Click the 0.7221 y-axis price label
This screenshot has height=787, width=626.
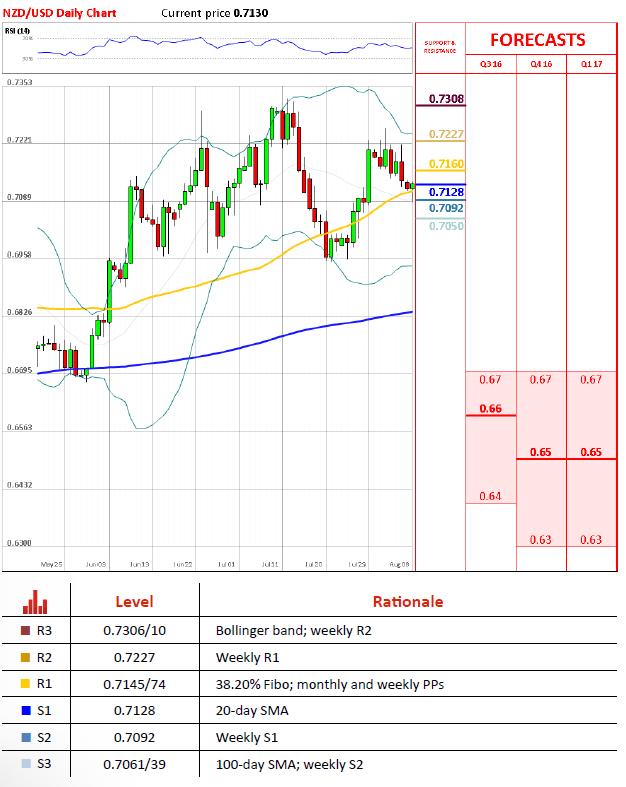coord(20,140)
